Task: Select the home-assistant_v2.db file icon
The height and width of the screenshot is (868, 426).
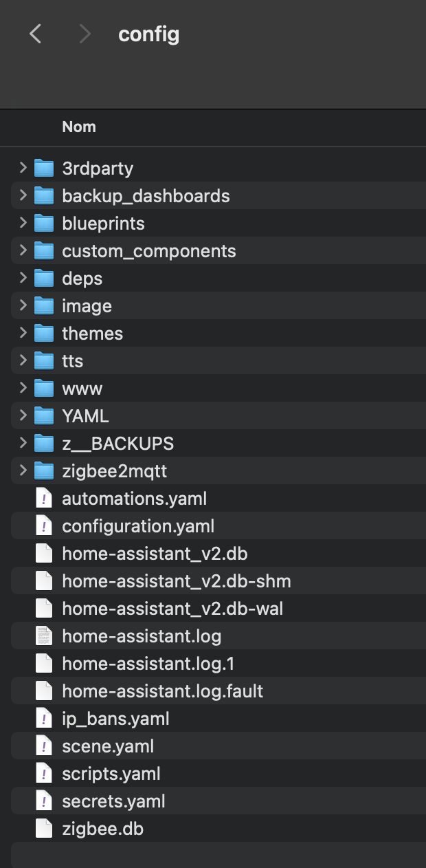Action: point(44,554)
